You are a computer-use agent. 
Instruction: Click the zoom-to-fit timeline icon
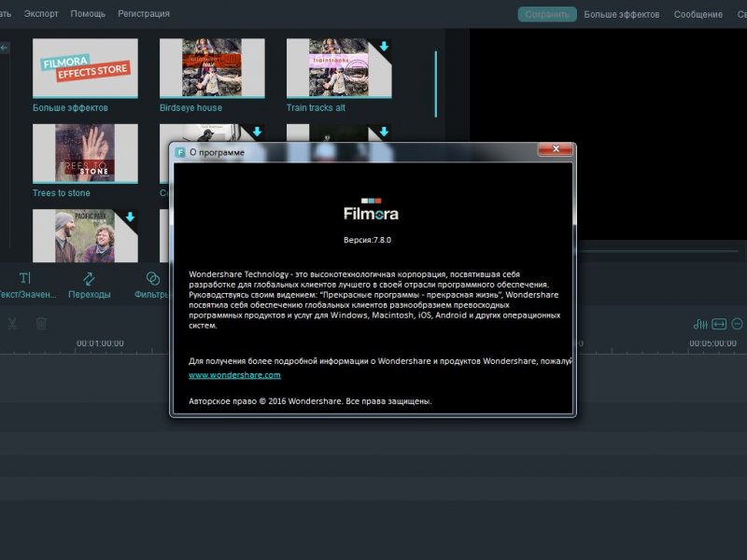click(x=719, y=324)
